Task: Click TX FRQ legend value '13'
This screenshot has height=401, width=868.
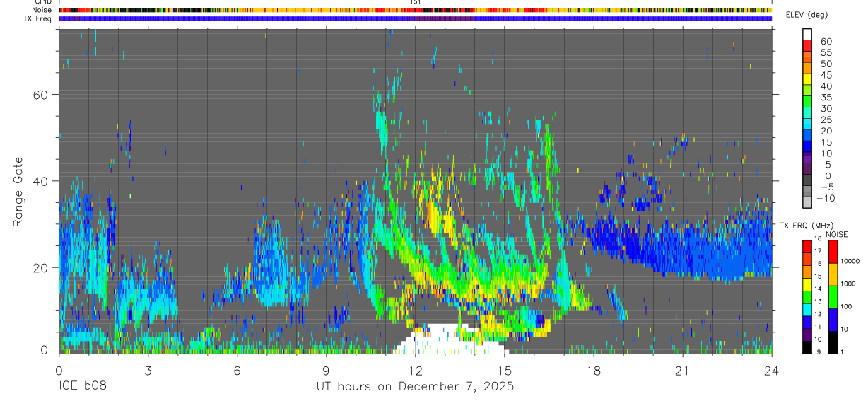Action: (818, 302)
